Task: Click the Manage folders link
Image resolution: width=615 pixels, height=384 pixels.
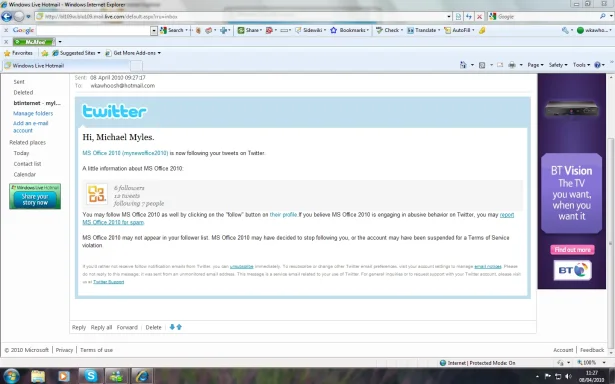Action: coord(33,113)
